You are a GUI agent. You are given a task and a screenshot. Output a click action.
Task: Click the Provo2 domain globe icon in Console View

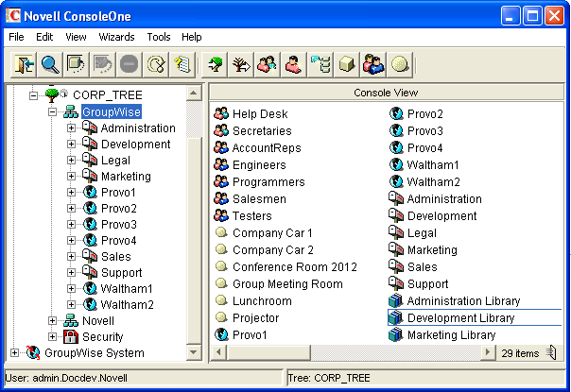coord(396,113)
